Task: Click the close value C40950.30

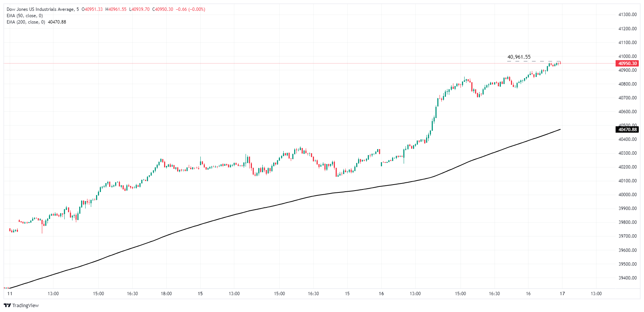Action: tap(163, 9)
